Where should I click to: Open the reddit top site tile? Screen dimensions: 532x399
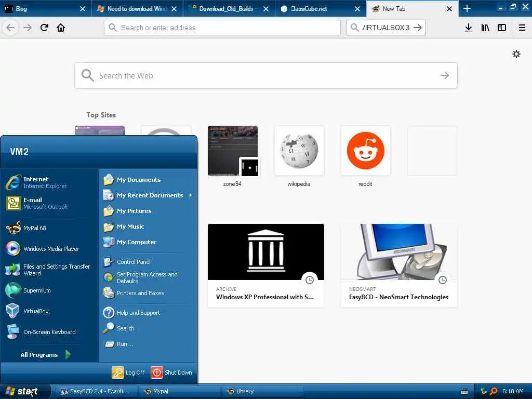365,156
